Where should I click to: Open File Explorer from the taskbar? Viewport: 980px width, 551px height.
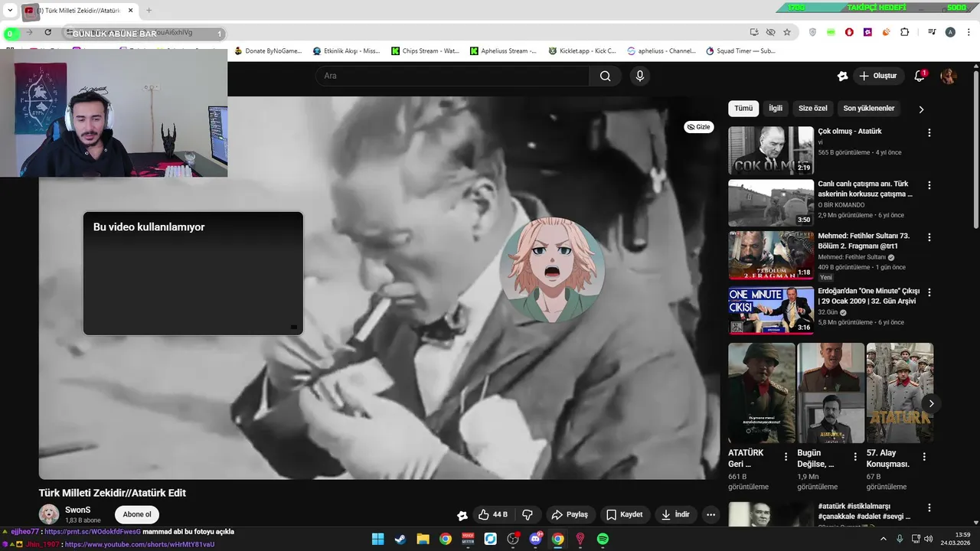423,539
